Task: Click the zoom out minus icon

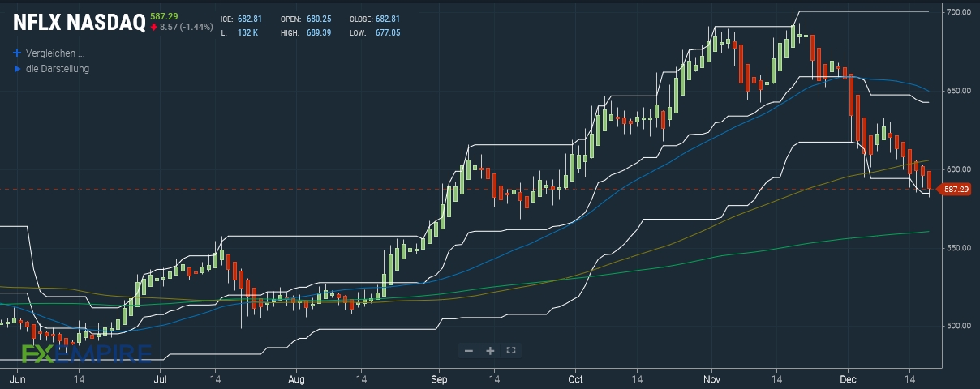Action: click(468, 350)
